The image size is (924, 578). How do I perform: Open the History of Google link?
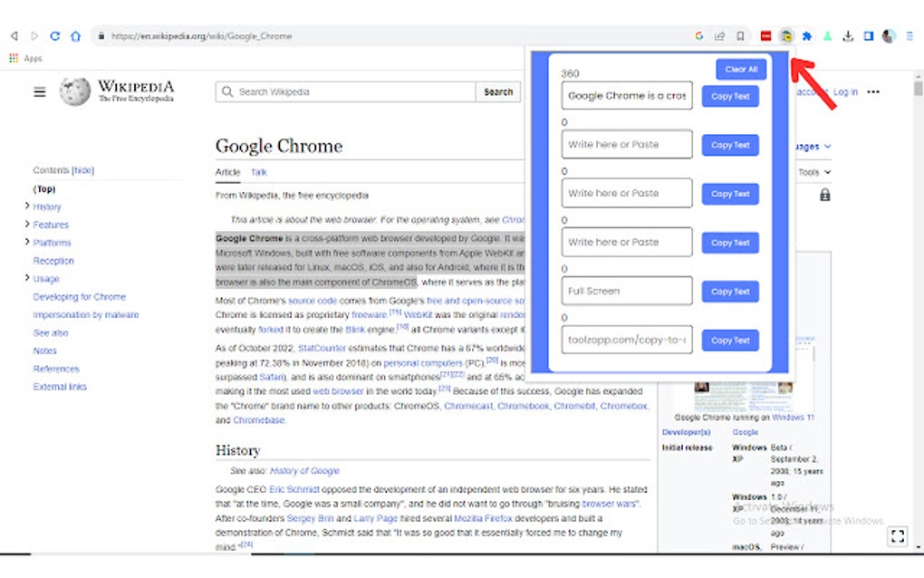[304, 470]
